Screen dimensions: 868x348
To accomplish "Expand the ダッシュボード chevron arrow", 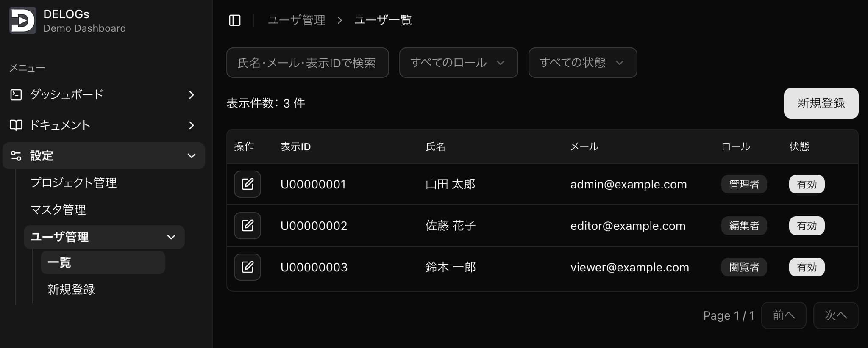I will pos(192,95).
